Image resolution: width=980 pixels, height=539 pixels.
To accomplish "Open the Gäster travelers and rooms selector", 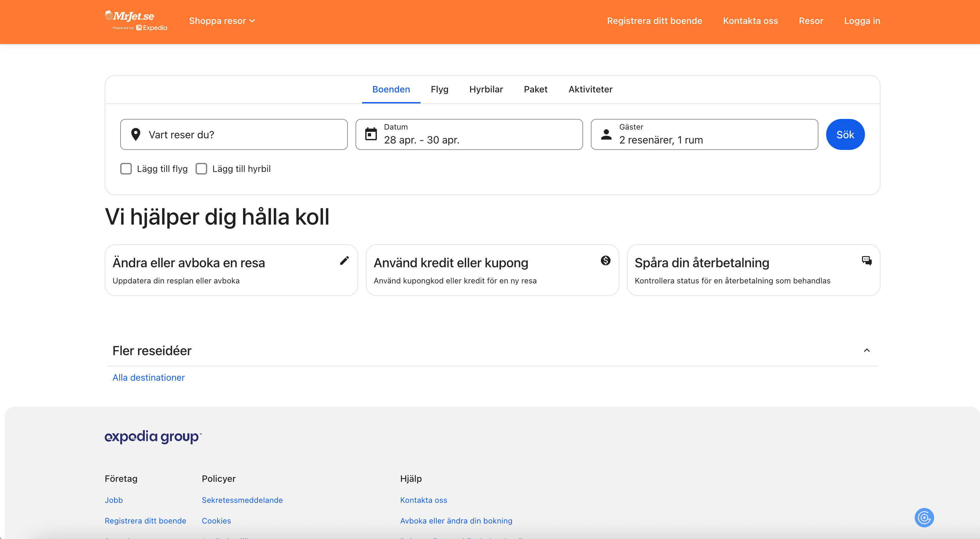I will click(704, 134).
